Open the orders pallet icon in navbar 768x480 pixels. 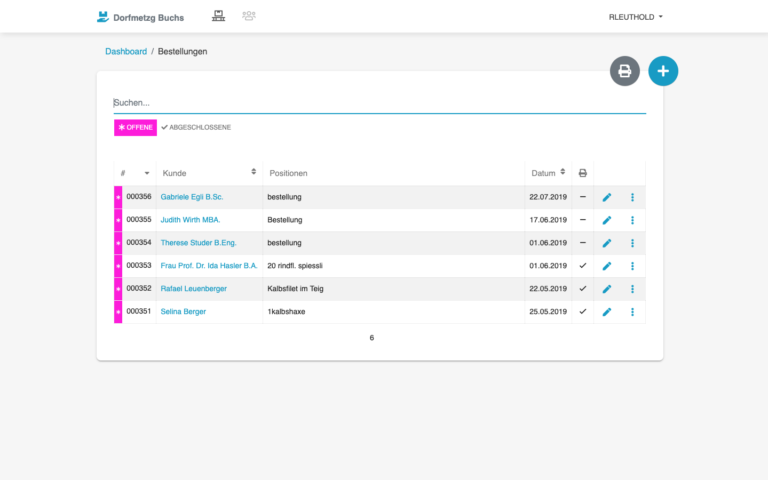pyautogui.click(x=218, y=16)
